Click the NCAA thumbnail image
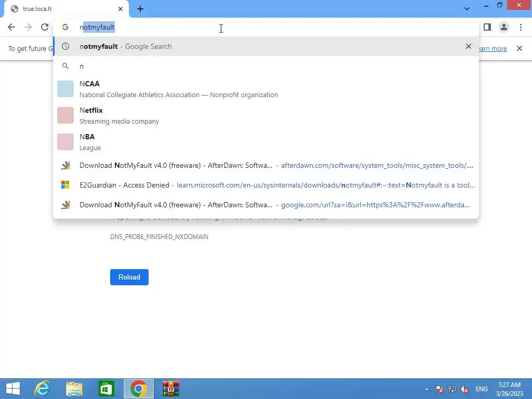The height and width of the screenshot is (399, 532). pyautogui.click(x=65, y=89)
